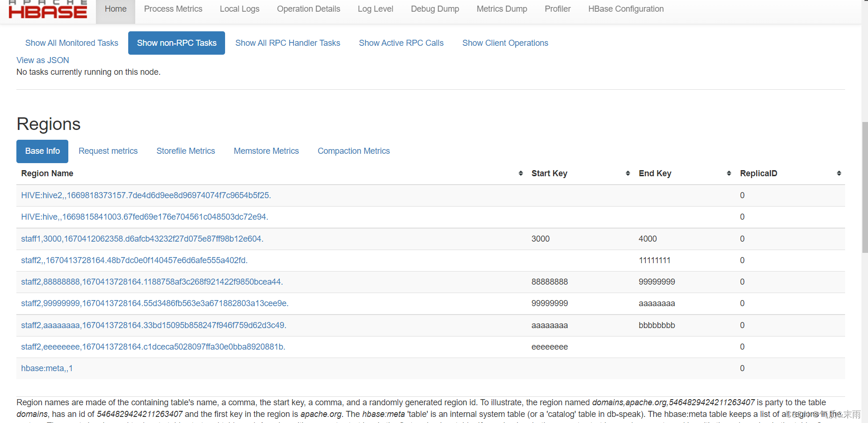Go to Local Logs
868x423 pixels.
click(x=240, y=9)
